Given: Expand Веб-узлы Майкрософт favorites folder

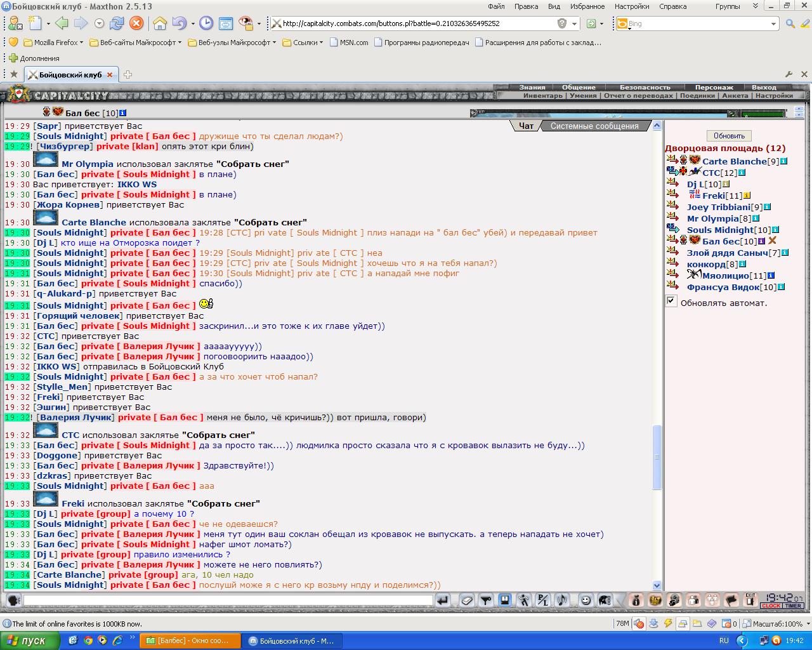Looking at the screenshot, I should pyautogui.click(x=232, y=43).
